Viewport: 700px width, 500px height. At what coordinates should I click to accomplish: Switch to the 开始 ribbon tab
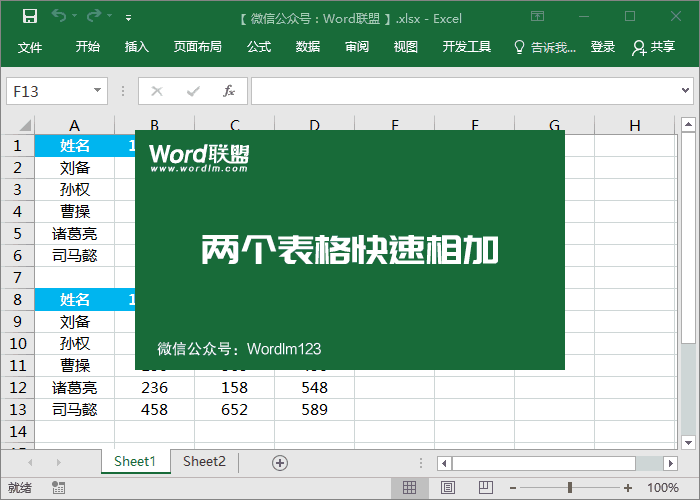[x=88, y=46]
